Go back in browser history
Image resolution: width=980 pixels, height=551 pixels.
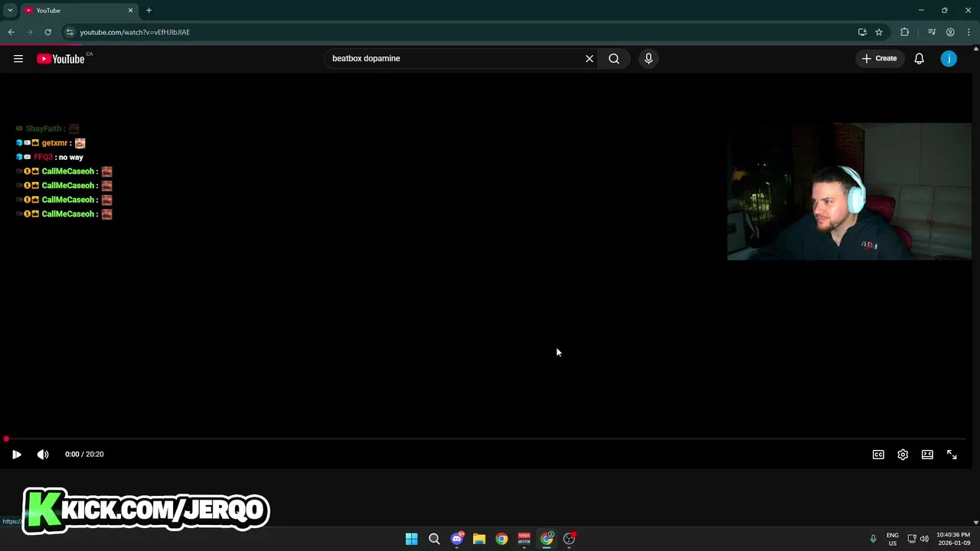(11, 32)
